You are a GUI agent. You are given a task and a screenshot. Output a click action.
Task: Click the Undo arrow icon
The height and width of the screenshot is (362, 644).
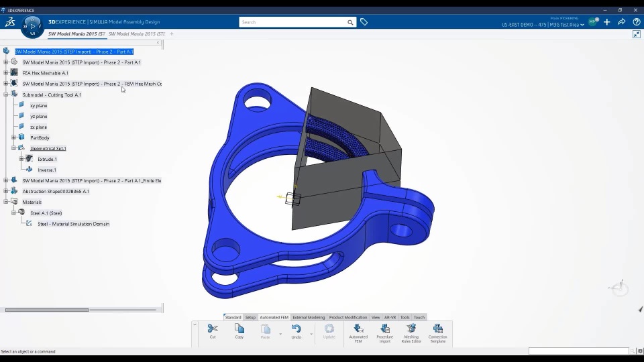296,328
